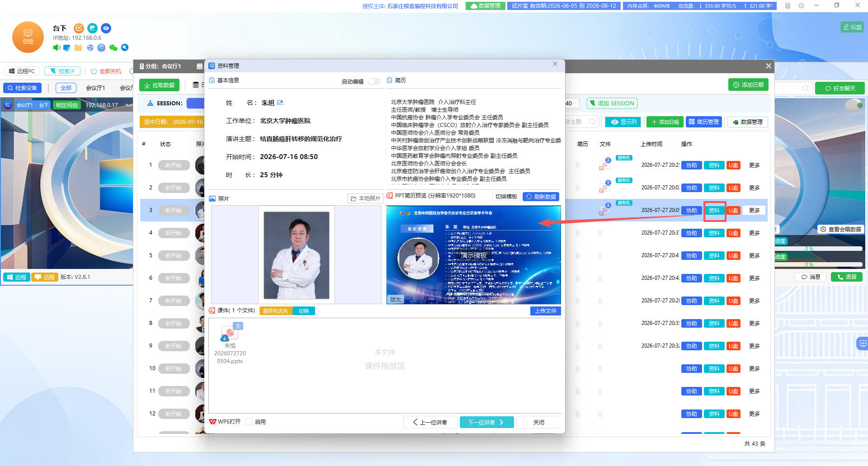Click the search icon in 讲主题 field
Image resolution: width=868 pixels, height=466 pixels.
click(x=592, y=122)
